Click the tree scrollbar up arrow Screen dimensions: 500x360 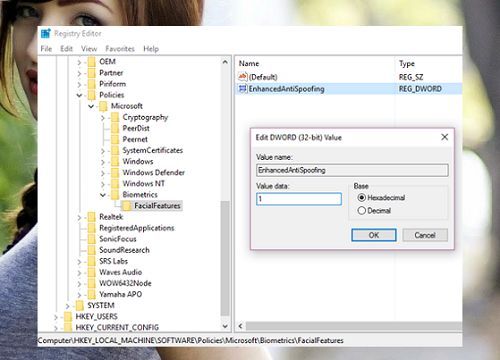[225, 62]
